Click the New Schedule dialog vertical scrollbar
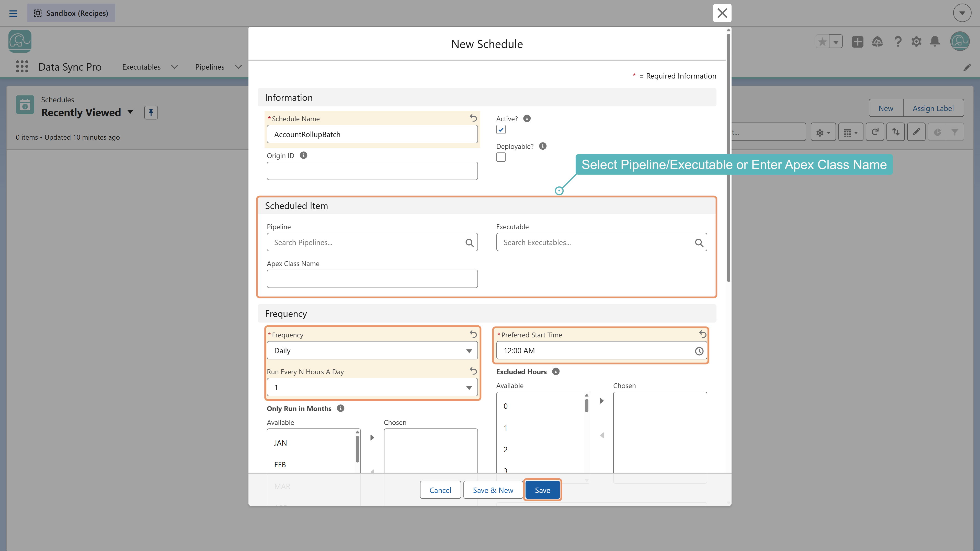Viewport: 980px width, 551px height. pos(728,158)
